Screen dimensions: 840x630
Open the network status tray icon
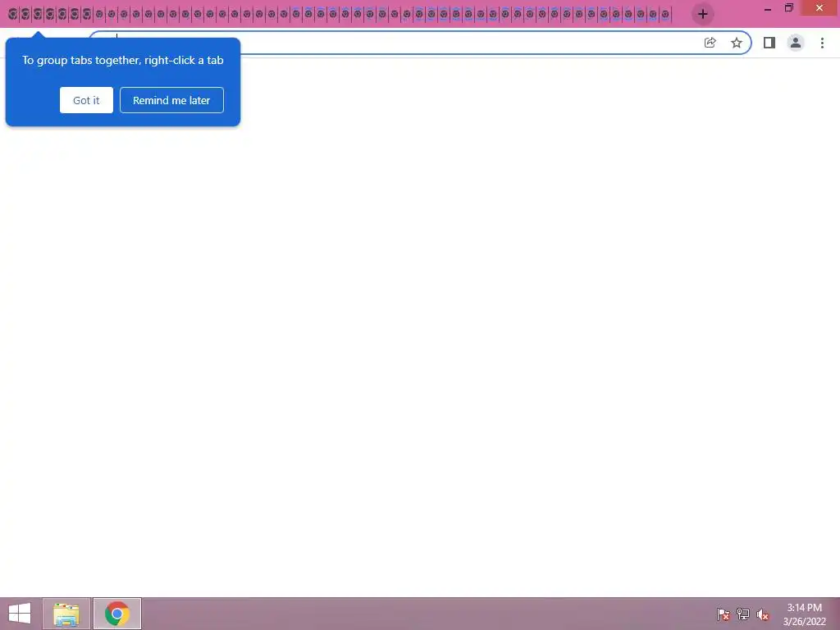click(x=743, y=614)
